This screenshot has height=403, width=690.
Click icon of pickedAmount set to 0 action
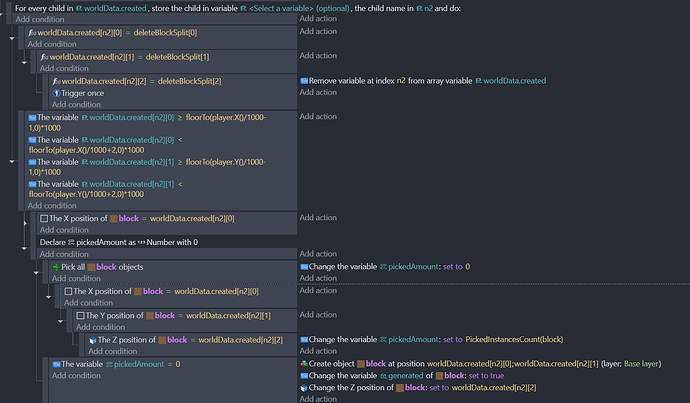304,267
